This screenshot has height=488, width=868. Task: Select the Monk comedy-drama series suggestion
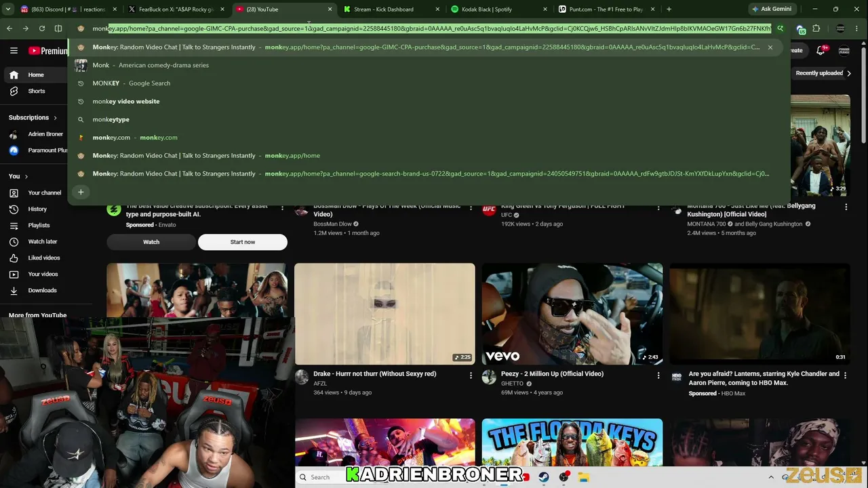click(427, 65)
